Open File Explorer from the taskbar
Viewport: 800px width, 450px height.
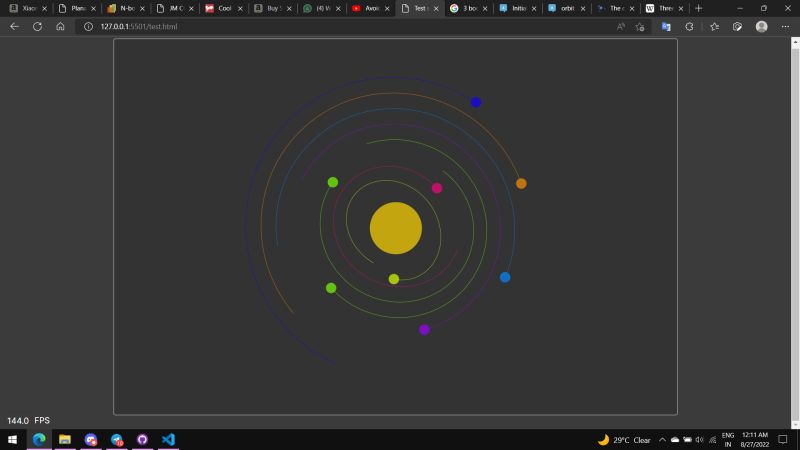coord(65,439)
